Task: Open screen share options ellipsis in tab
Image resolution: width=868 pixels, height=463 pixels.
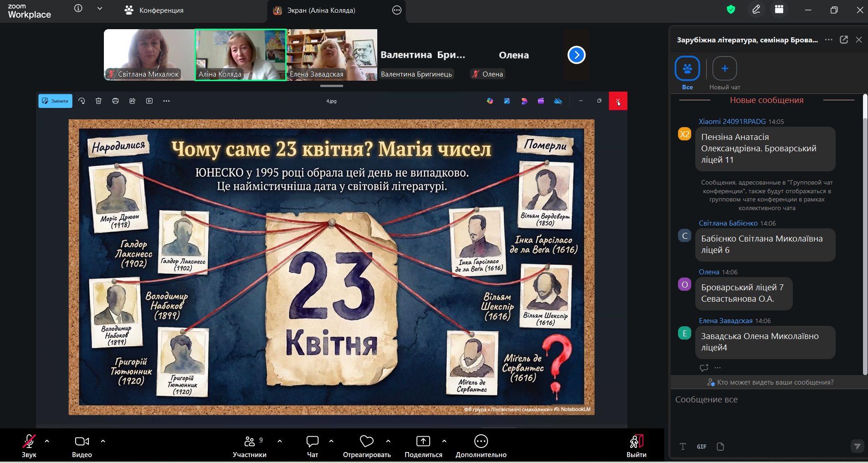Action: tap(397, 10)
